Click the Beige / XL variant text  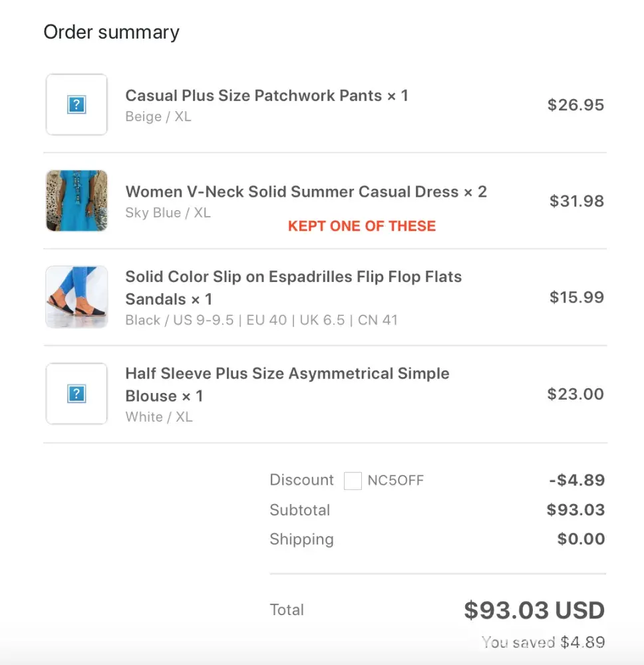coord(158,116)
